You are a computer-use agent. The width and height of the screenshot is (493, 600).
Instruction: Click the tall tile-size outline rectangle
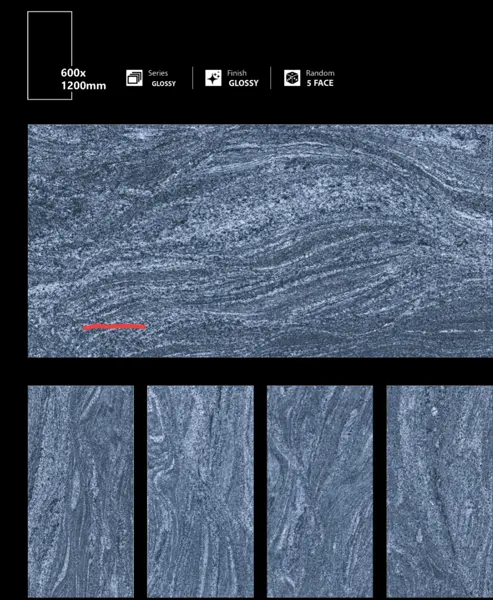pos(50,55)
